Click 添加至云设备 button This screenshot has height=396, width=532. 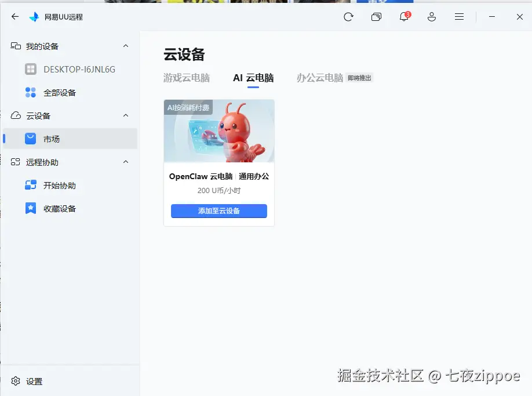tap(219, 210)
